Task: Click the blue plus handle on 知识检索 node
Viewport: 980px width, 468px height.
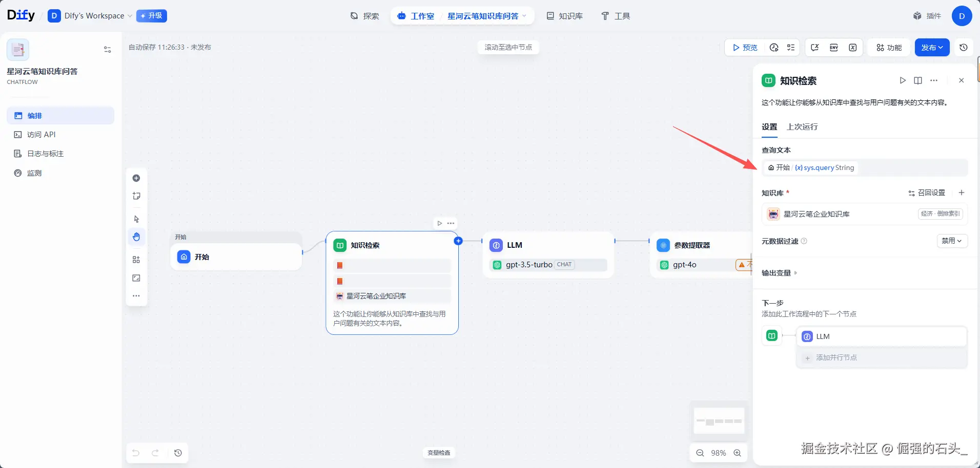Action: [458, 241]
